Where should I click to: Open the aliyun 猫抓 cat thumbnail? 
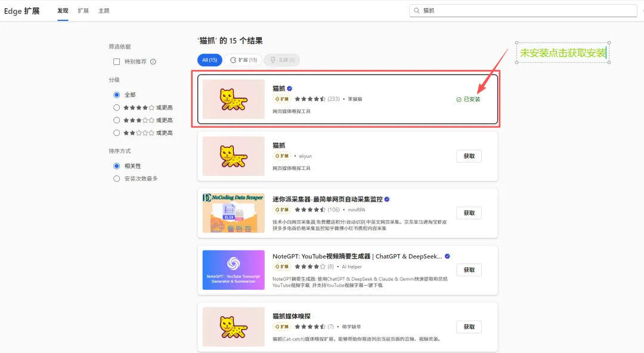click(233, 156)
